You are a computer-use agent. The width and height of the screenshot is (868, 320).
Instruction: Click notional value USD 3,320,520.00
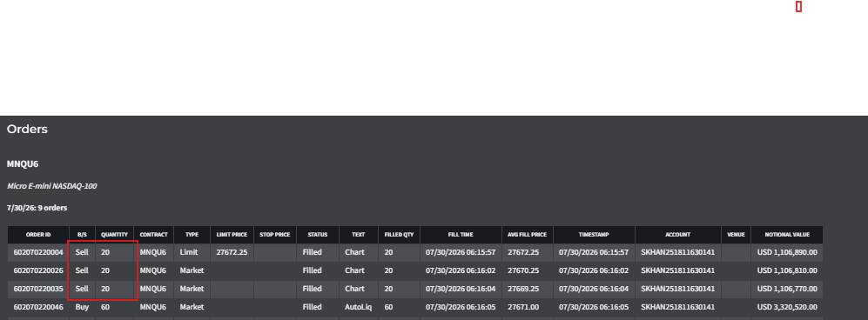pos(787,307)
